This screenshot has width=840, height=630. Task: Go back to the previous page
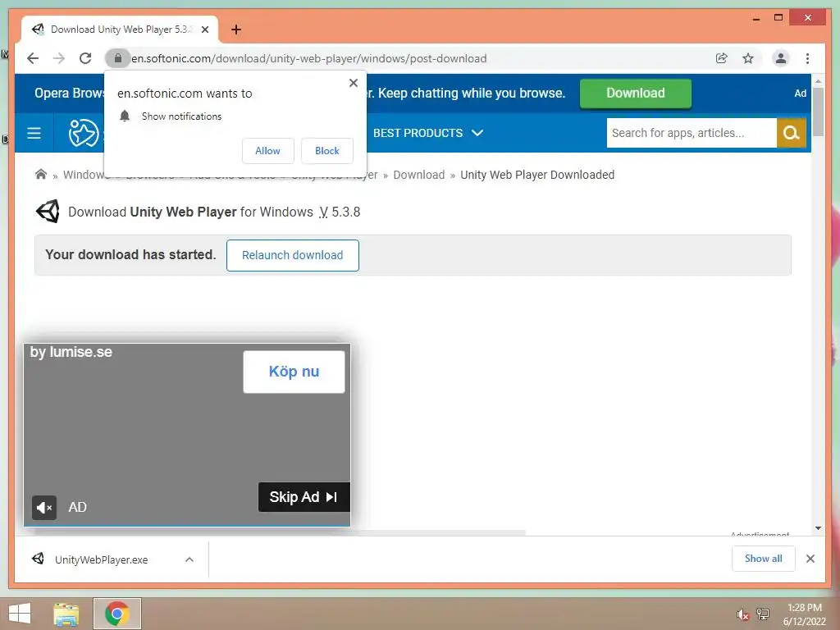tap(33, 58)
